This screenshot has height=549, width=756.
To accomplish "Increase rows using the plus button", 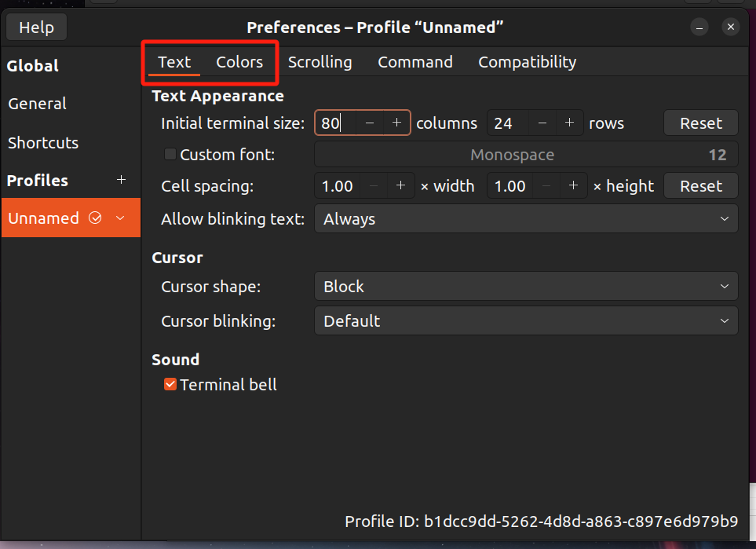I will (x=570, y=123).
